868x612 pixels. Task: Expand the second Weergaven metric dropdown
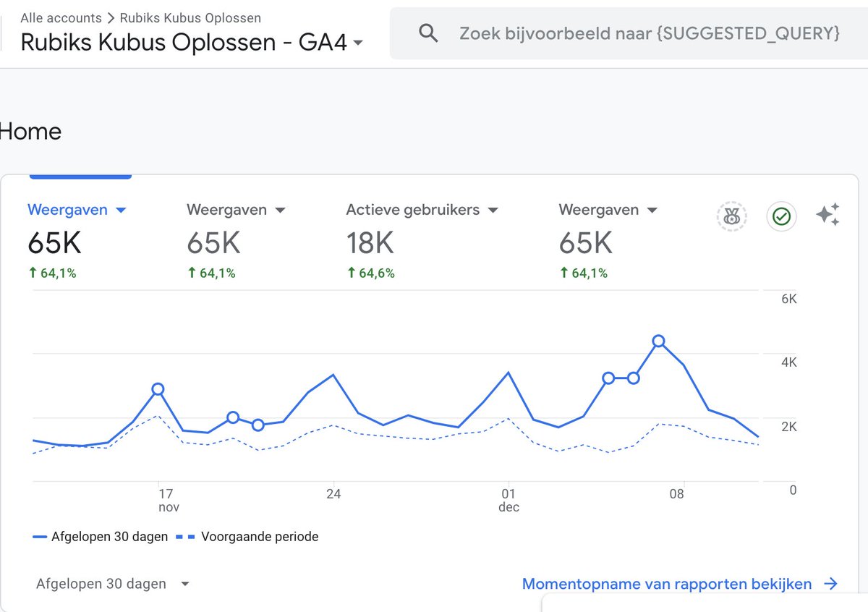(x=281, y=209)
